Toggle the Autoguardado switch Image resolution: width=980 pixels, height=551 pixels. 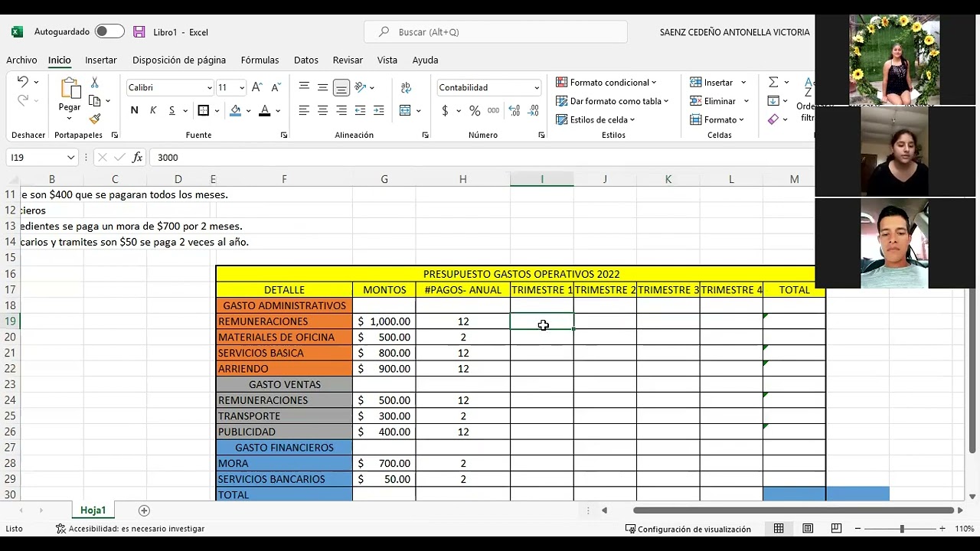click(x=109, y=32)
